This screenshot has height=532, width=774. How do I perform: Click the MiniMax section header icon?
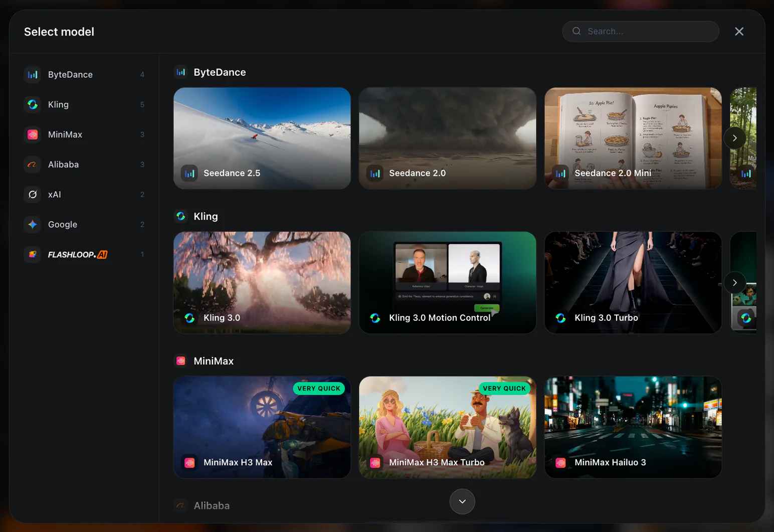pos(181,361)
